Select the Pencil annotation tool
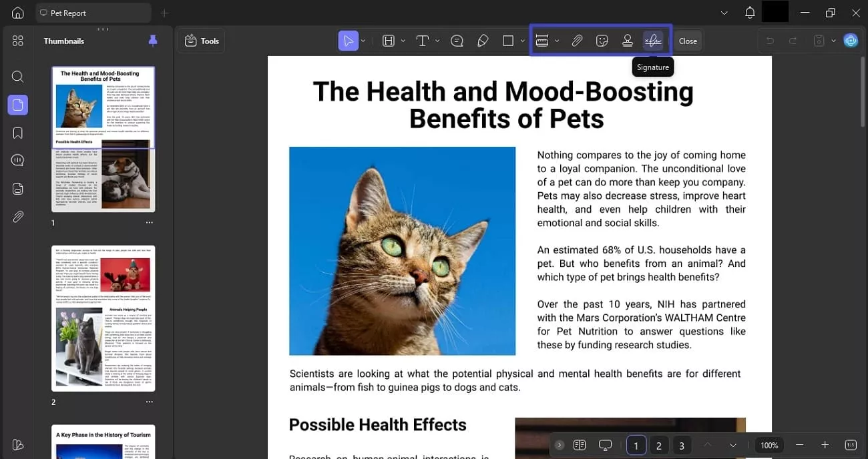 pos(483,40)
